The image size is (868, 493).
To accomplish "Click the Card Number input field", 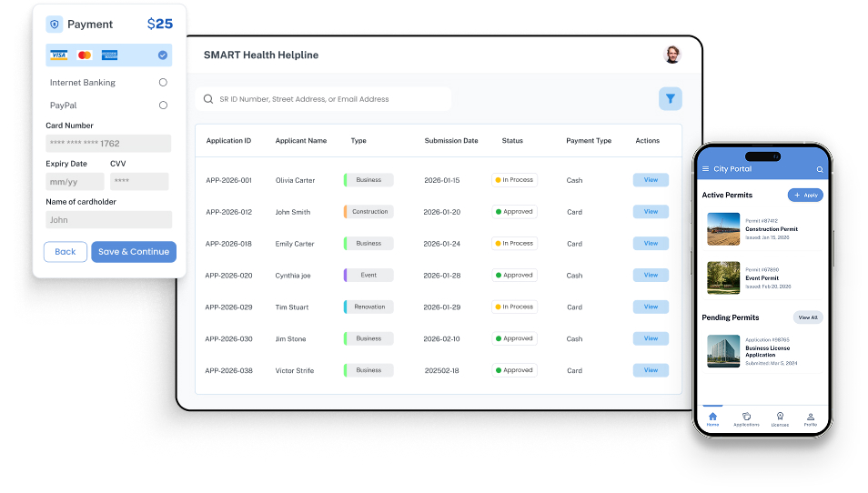I will coord(108,144).
